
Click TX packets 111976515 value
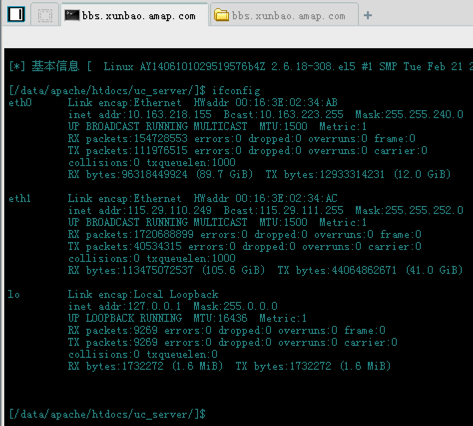(x=161, y=150)
